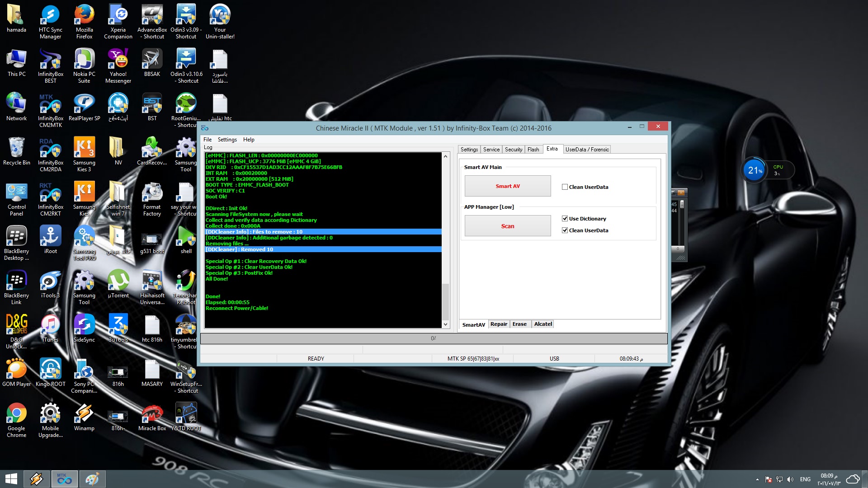Click the taskbar volume icon
Image resolution: width=868 pixels, height=488 pixels.
(x=790, y=479)
